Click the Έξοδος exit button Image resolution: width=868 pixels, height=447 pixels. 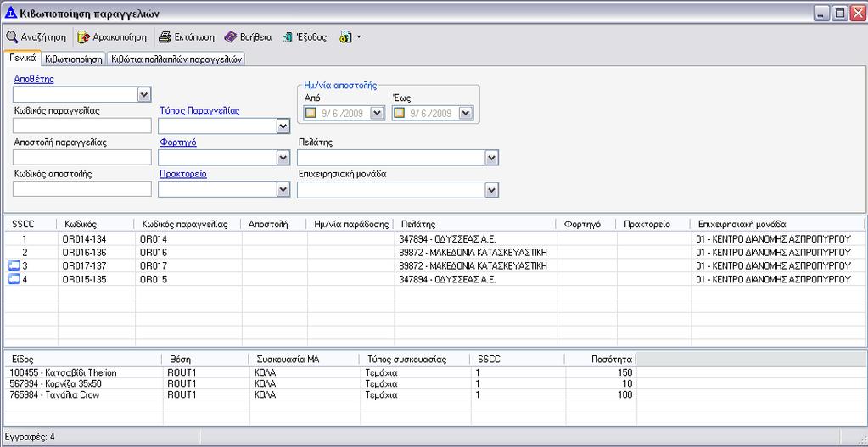click(x=305, y=37)
